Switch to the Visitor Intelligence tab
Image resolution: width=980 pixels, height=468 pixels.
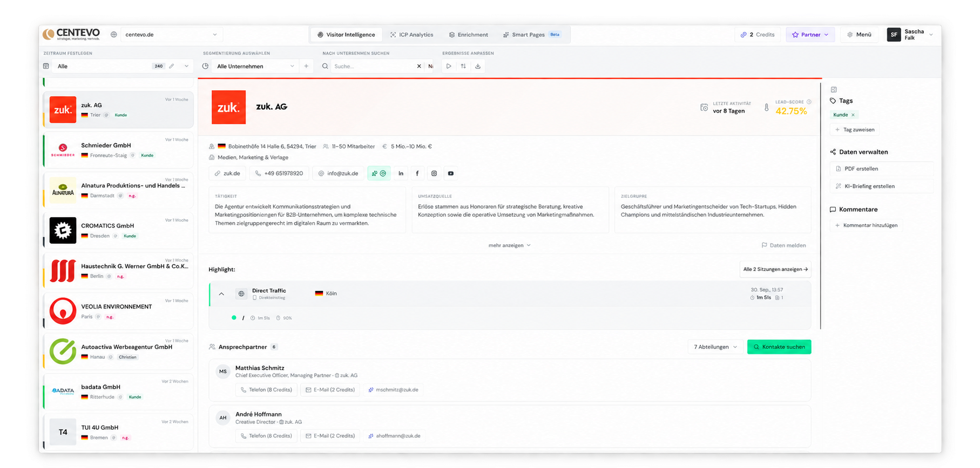(x=346, y=35)
